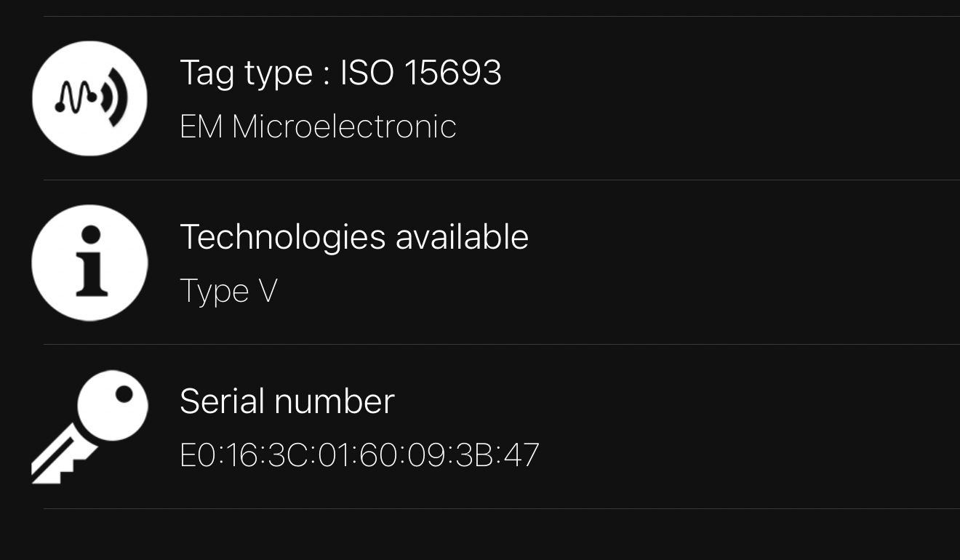Select the "Tag type : ISO 15693" heading

[x=340, y=73]
